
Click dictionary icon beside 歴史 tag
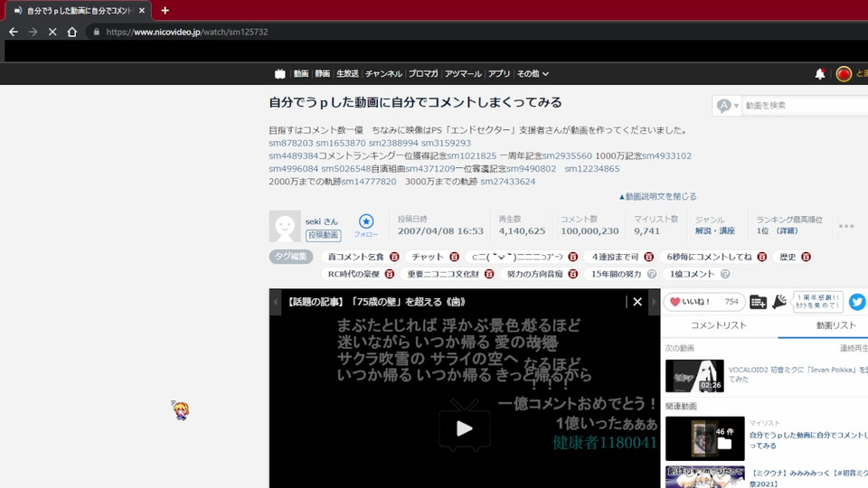click(x=806, y=257)
